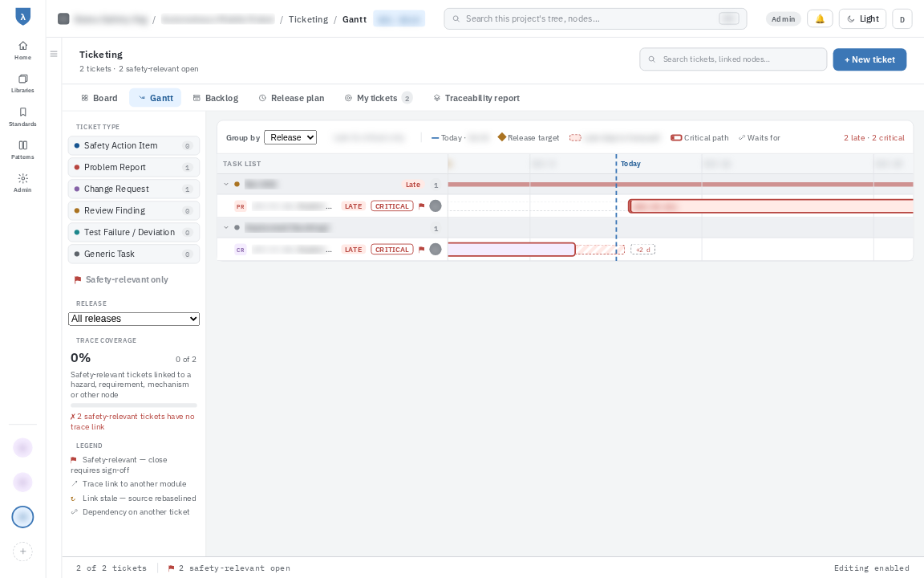This screenshot has height=578, width=924.
Task: Click the CRITICAL badge on the PR row
Action: pos(392,206)
